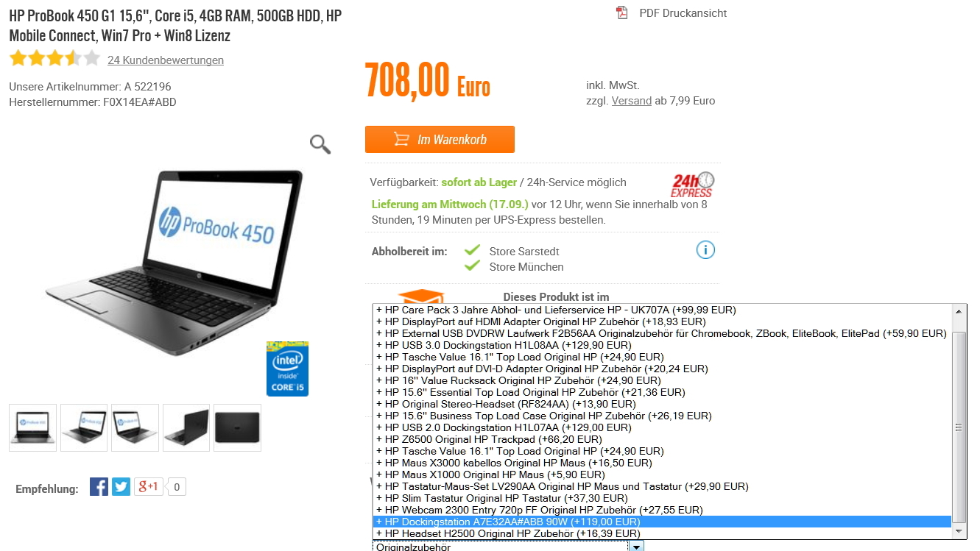Viewport: 980px width, 551px height.
Task: Click the magnifier zoom icon above laptop image
Action: pos(320,144)
